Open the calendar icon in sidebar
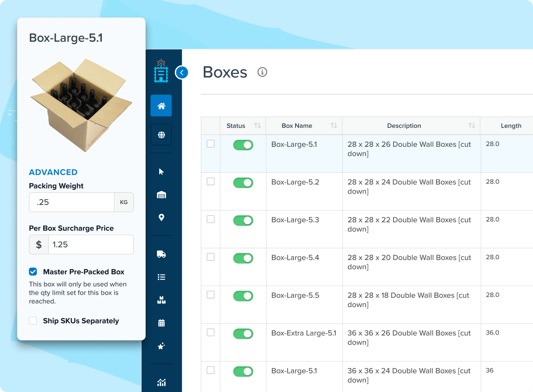533x392 pixels. click(x=161, y=323)
